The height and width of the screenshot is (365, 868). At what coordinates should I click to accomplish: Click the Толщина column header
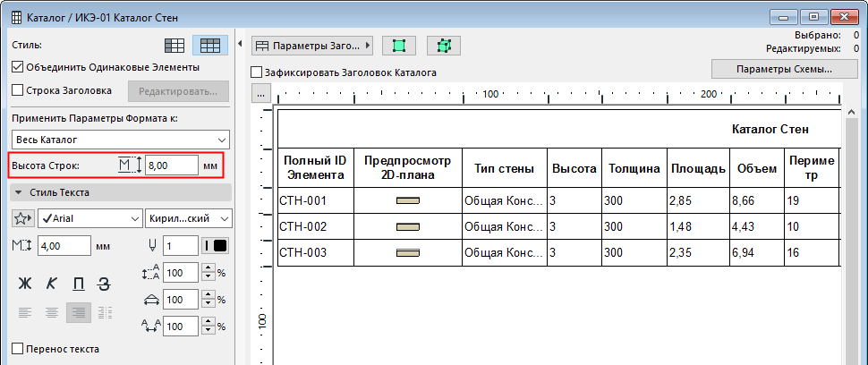click(634, 168)
